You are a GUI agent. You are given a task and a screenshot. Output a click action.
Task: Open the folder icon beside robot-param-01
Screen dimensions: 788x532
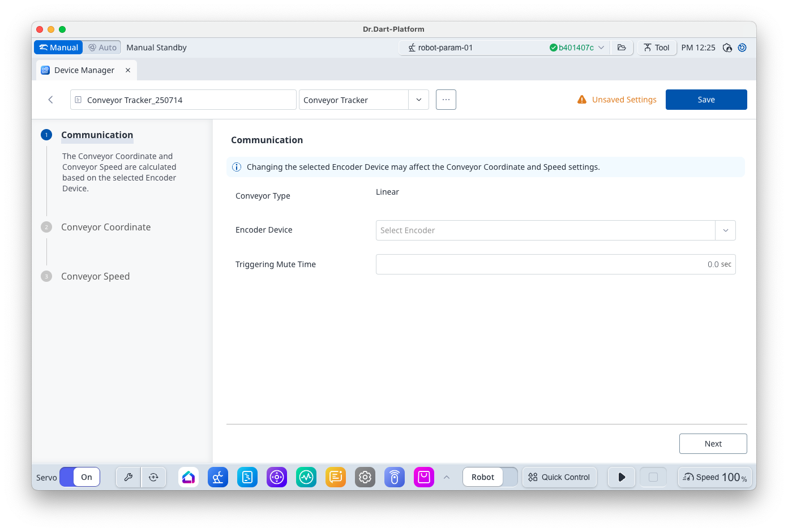pyautogui.click(x=622, y=48)
